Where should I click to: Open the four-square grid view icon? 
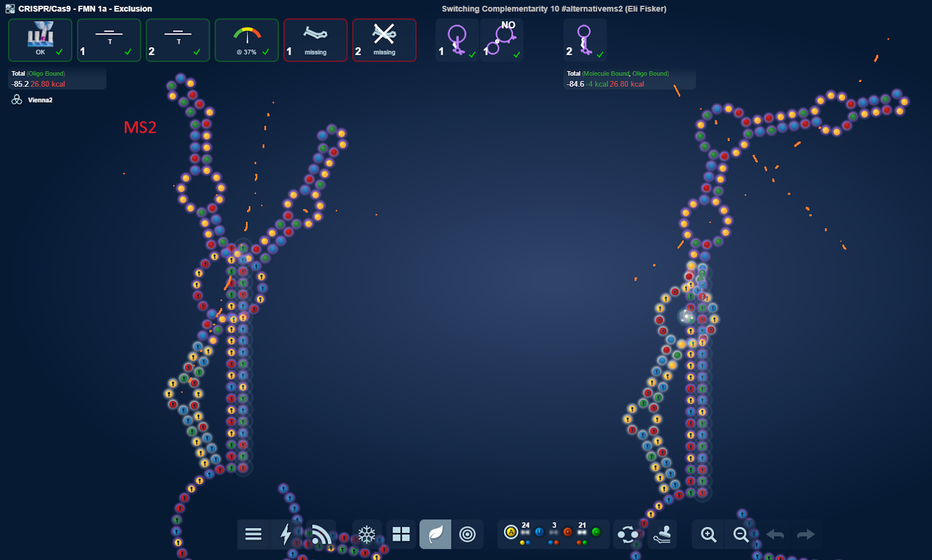(x=401, y=534)
